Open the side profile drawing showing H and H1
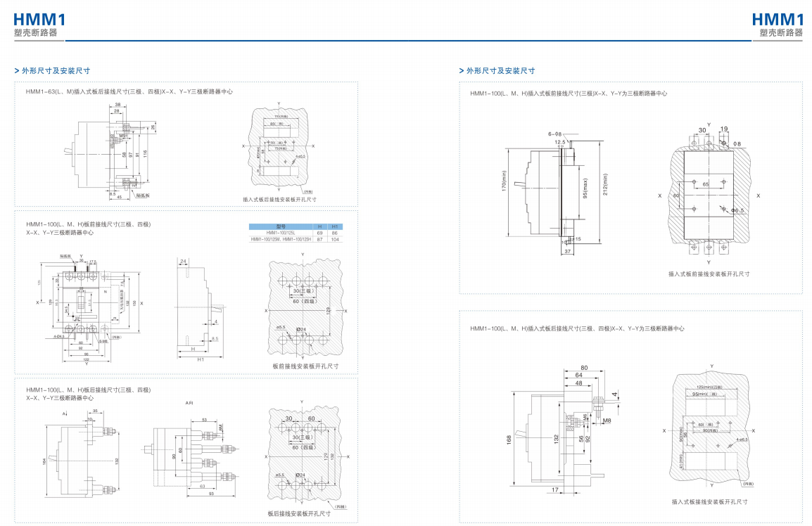Viewport: 812px width, 526px height. pos(201,309)
